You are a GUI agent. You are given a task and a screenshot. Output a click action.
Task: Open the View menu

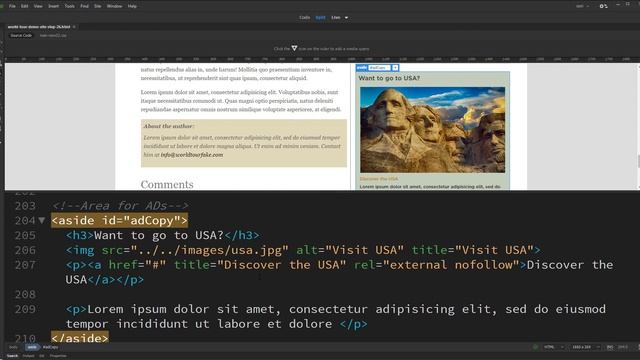38,6
